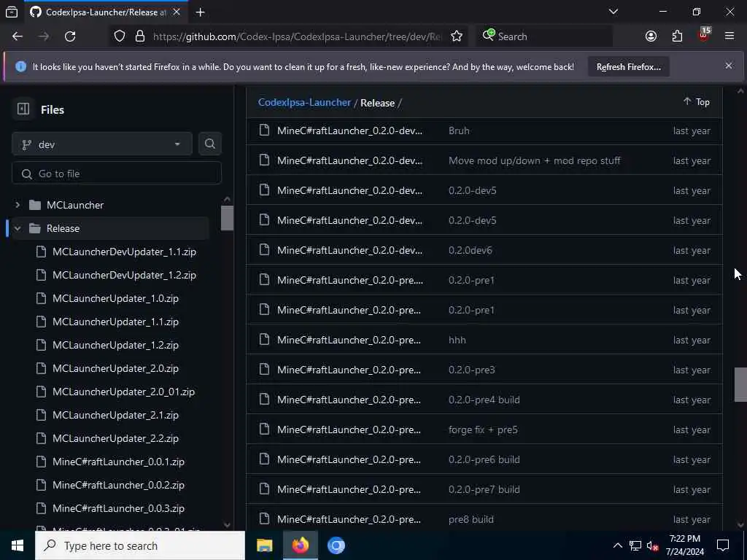The width and height of the screenshot is (747, 560).
Task: Jump to Top of file list
Action: (x=697, y=101)
